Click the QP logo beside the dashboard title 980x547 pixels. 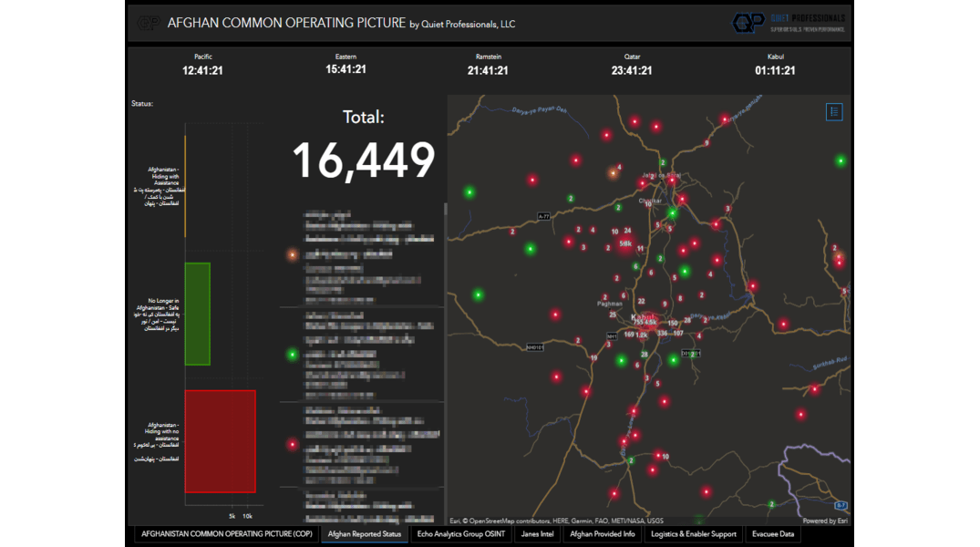click(x=148, y=23)
